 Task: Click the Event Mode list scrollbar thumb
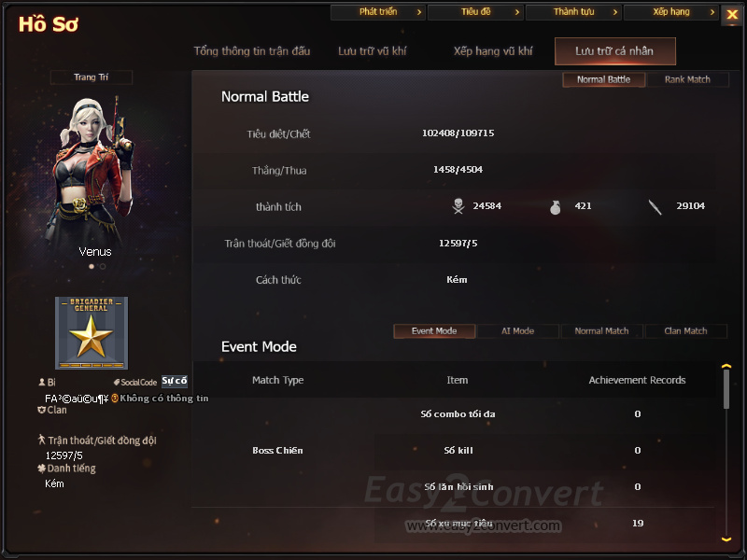(726, 389)
